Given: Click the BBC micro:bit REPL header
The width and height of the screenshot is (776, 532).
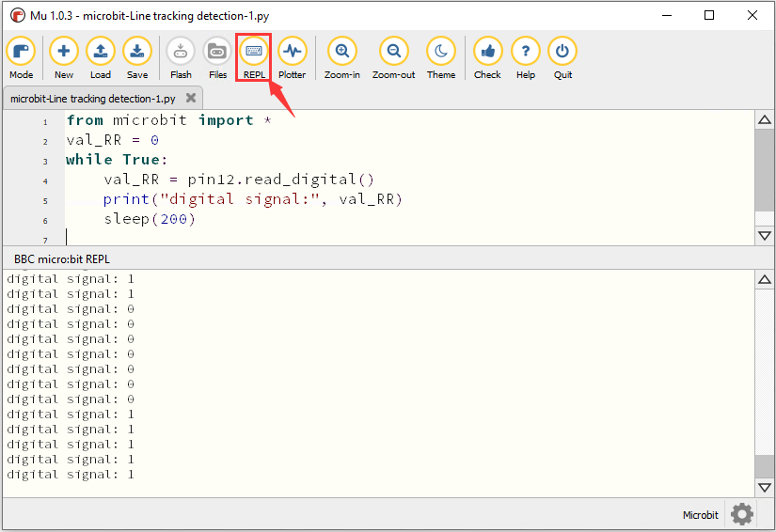Looking at the screenshot, I should 62,259.
